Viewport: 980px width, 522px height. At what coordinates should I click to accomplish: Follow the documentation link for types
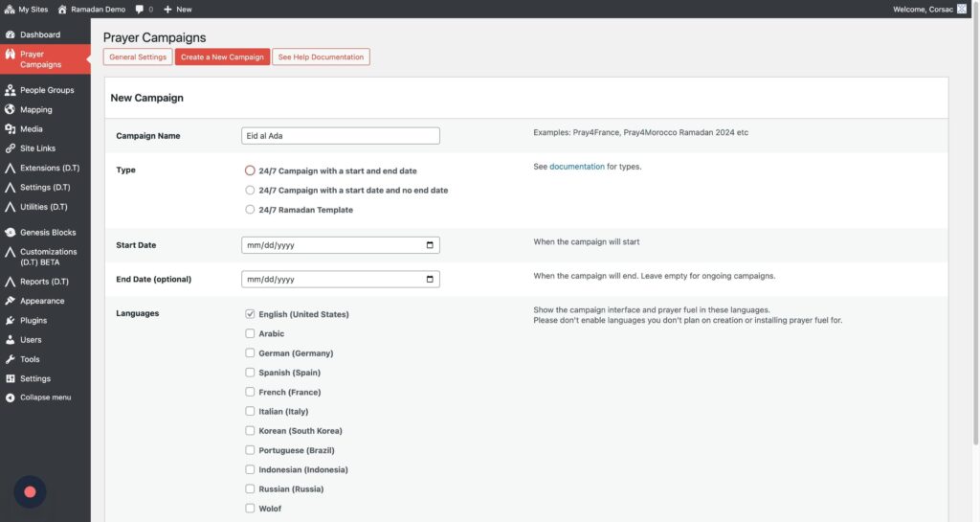point(576,167)
